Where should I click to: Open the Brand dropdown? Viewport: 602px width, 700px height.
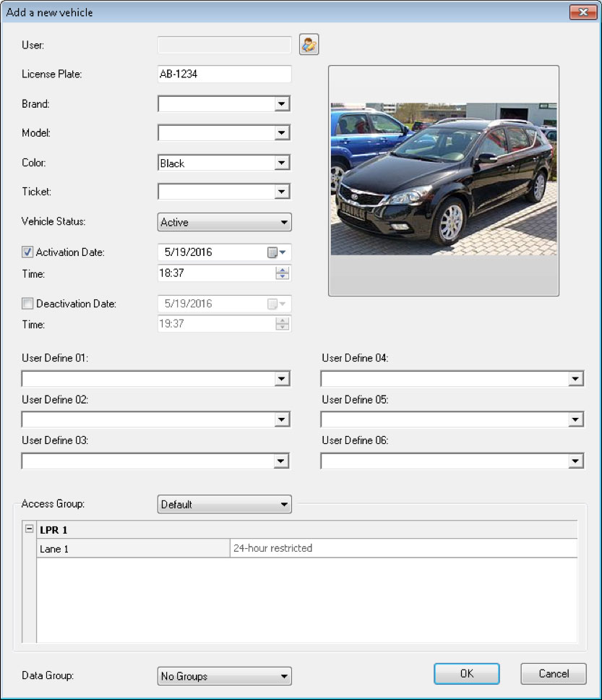tap(281, 104)
